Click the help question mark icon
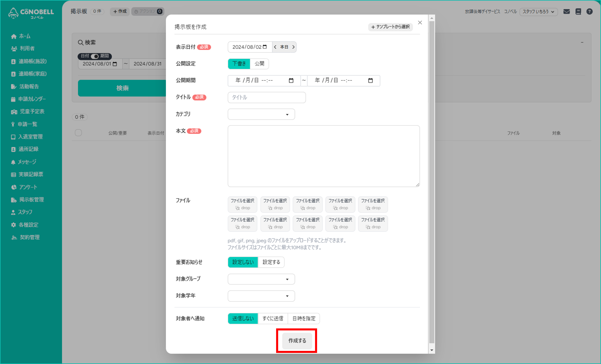This screenshot has height=364, width=601. click(x=589, y=11)
